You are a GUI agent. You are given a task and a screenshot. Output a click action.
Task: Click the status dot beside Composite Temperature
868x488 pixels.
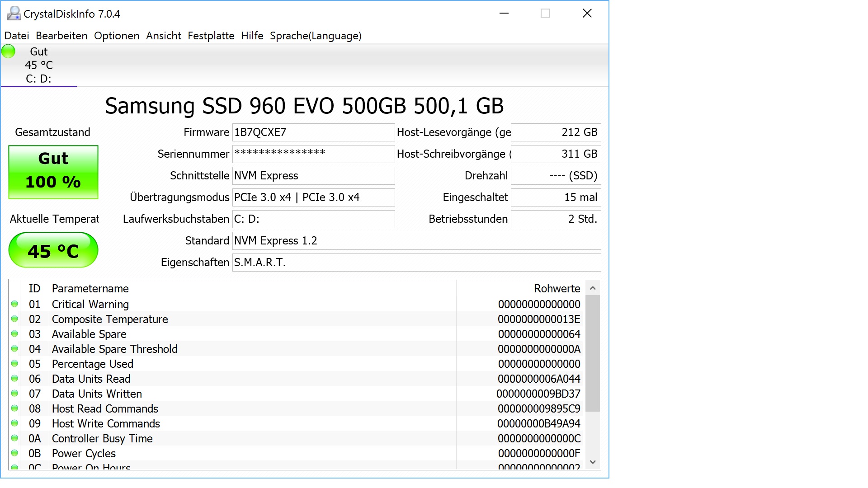14,319
